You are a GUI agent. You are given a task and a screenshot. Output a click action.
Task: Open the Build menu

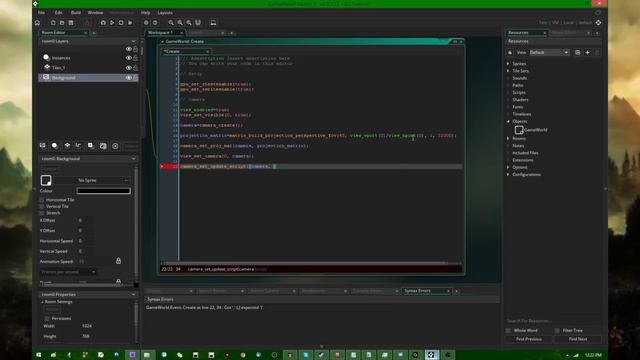pyautogui.click(x=76, y=13)
